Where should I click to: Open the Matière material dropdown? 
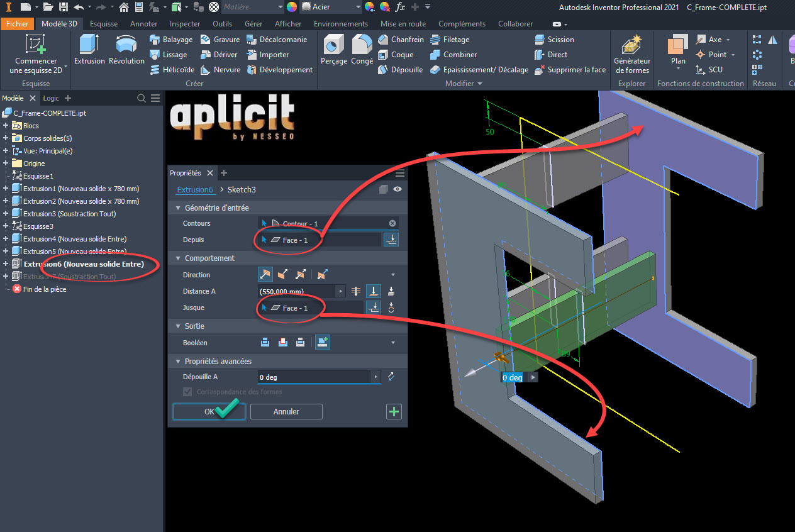pyautogui.click(x=252, y=7)
